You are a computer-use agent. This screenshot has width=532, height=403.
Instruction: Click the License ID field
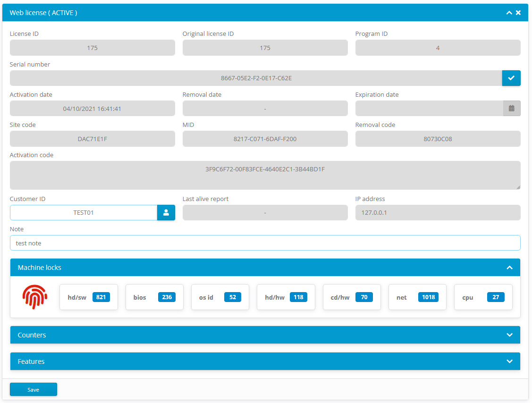(x=93, y=48)
